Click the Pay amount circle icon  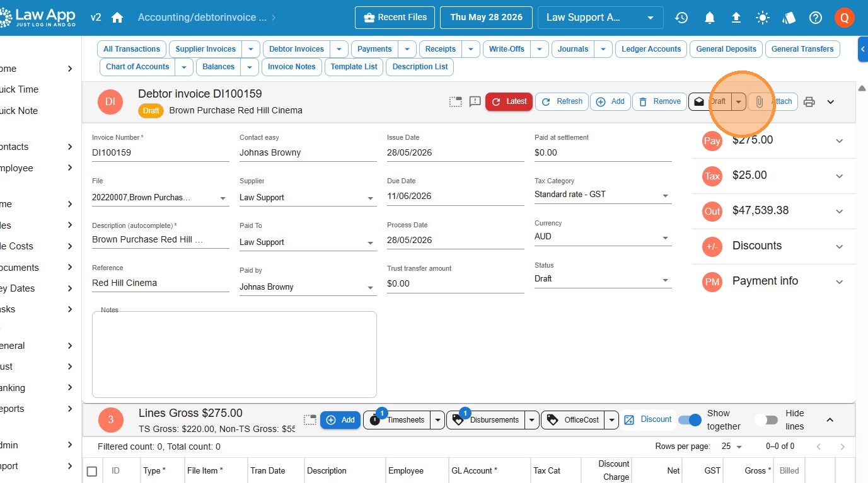(712, 140)
